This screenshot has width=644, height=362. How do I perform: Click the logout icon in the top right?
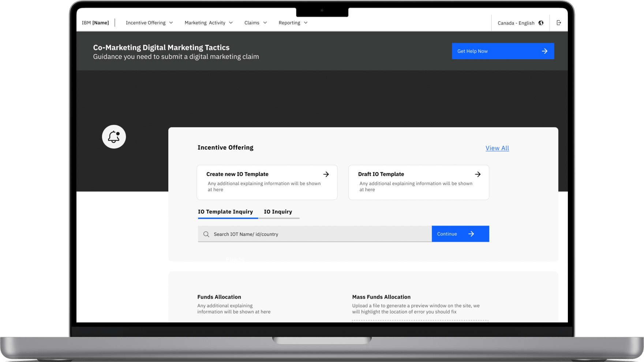(x=559, y=22)
